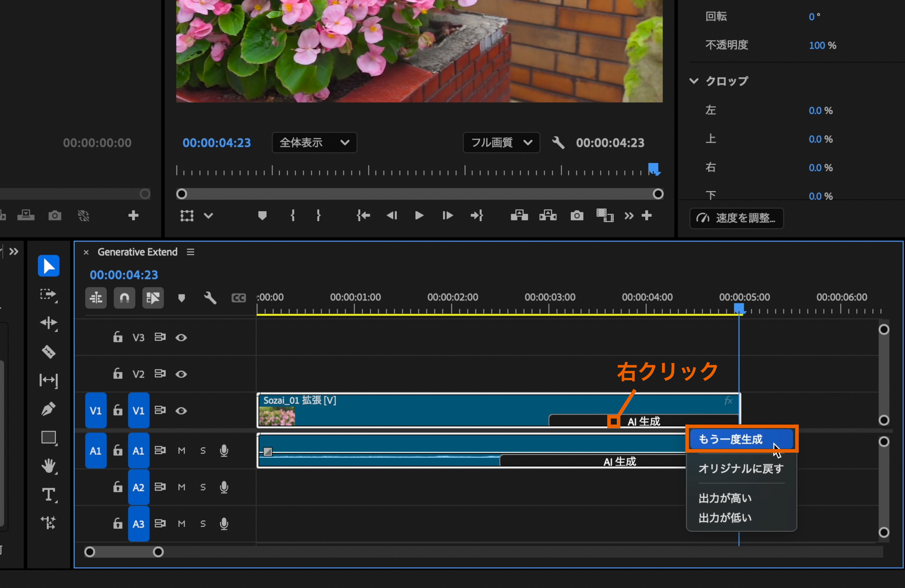Click the play button in Program Monitor
905x588 pixels.
coord(419,216)
